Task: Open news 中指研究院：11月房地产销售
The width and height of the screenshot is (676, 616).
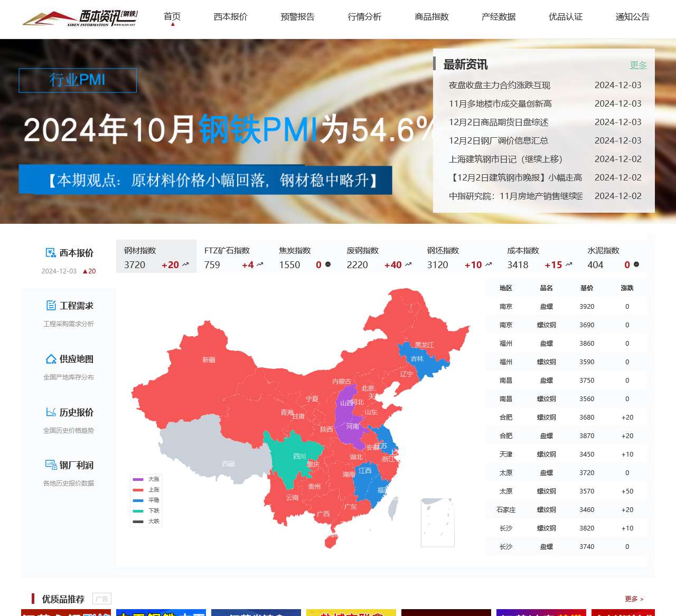Action: point(516,196)
